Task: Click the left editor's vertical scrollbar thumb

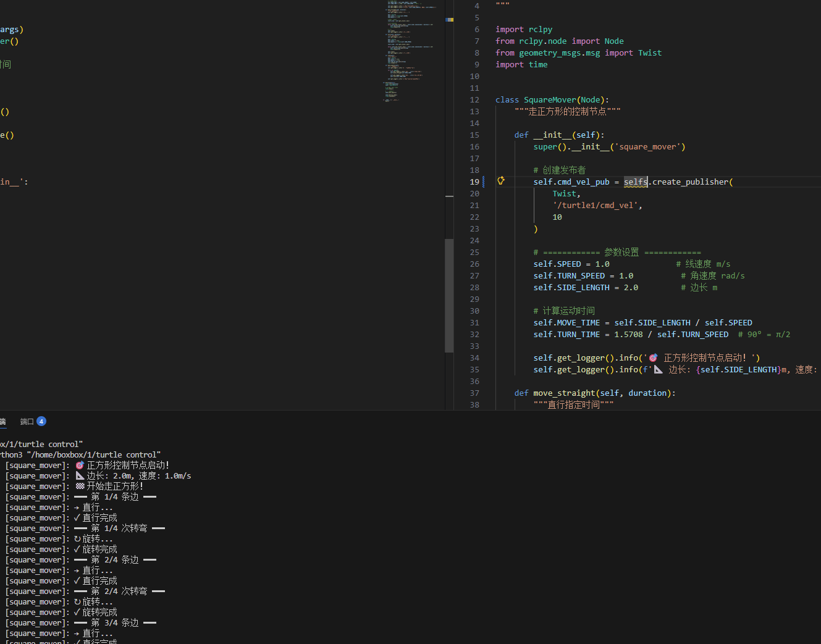Action: [x=449, y=295]
